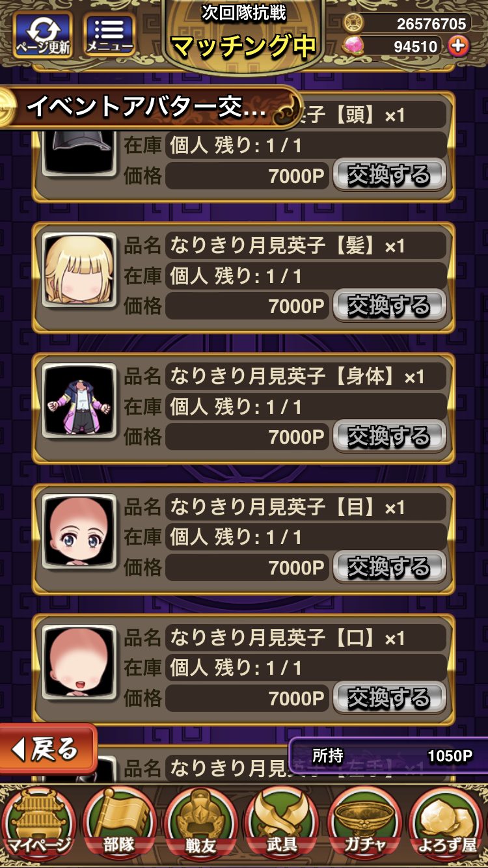This screenshot has width=488, height=868.
Task: Open the 部隊 flag icon
Action: pos(120,822)
